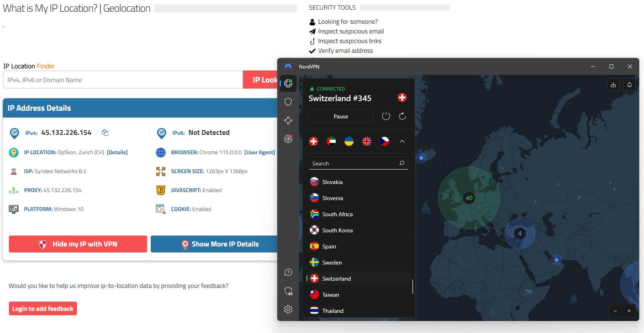The width and height of the screenshot is (644, 333).
Task: Click the disconnect power icon
Action: point(386,116)
